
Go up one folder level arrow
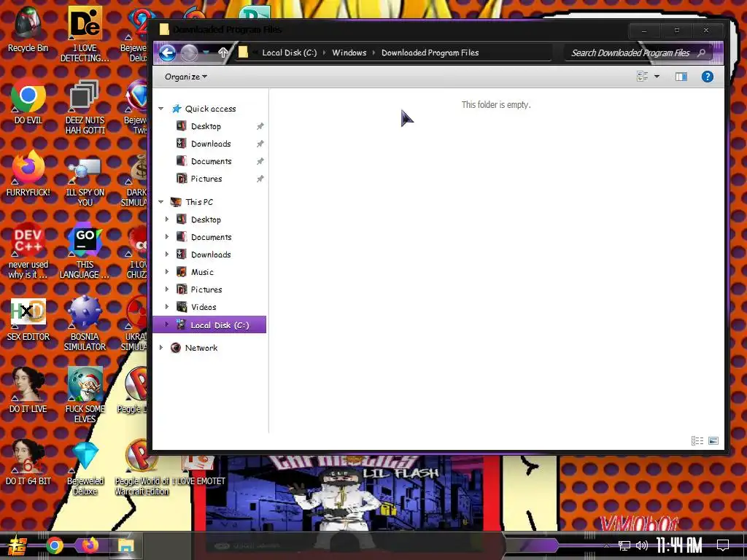pyautogui.click(x=222, y=52)
